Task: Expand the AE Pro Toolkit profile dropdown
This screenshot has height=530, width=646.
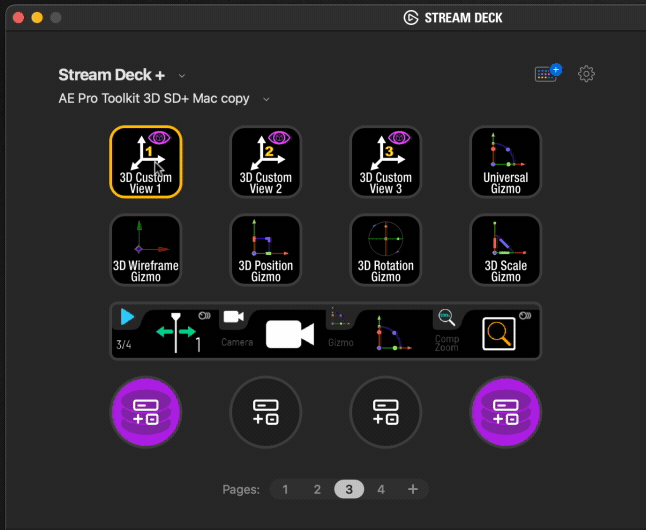Action: 266,99
